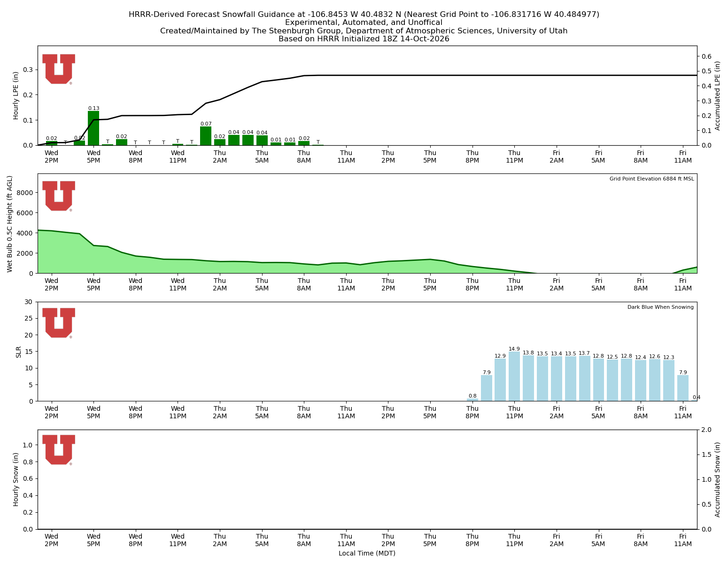Viewport: 728px width, 564px height.
Task: Click the 6000 tick on wet bulb axis
Action: click(26, 213)
